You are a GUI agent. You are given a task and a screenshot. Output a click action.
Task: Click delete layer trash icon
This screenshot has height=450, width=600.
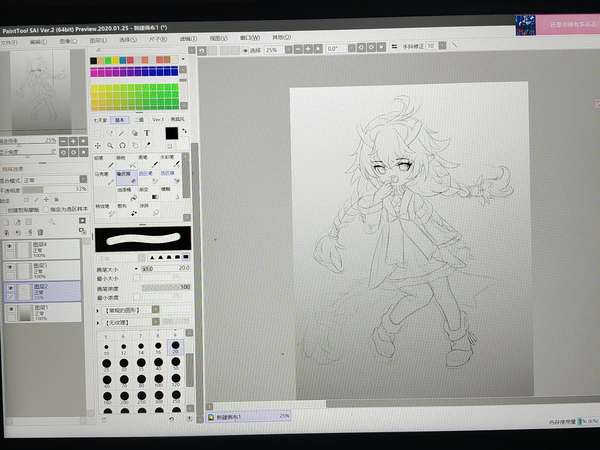(x=40, y=232)
